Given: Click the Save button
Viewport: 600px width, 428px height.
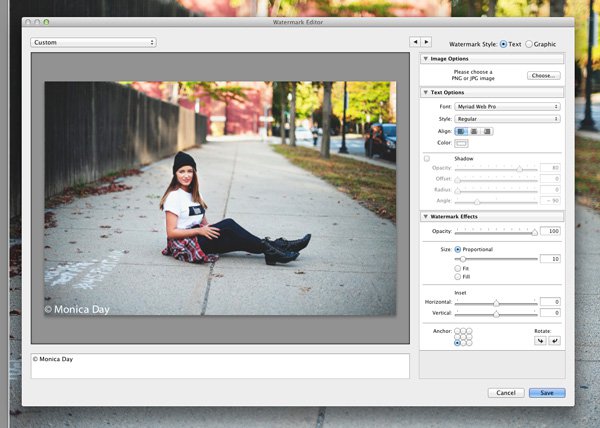Looking at the screenshot, I should [x=547, y=393].
